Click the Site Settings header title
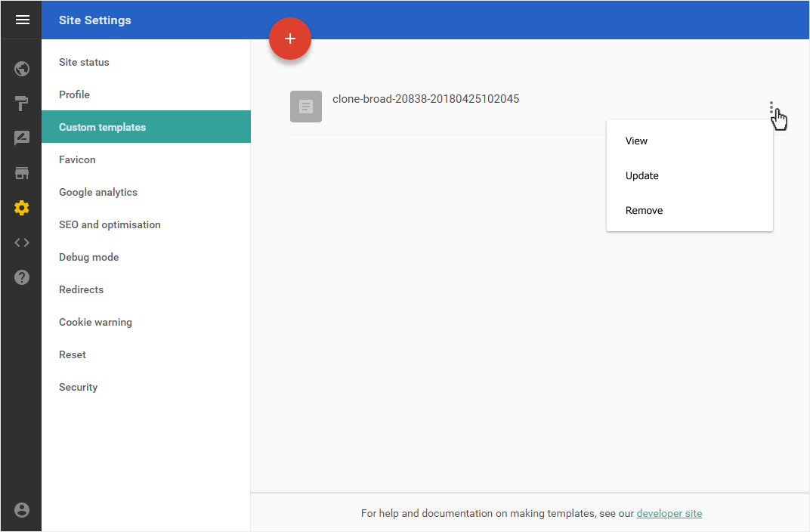Viewport: 810px width, 532px height. point(95,20)
